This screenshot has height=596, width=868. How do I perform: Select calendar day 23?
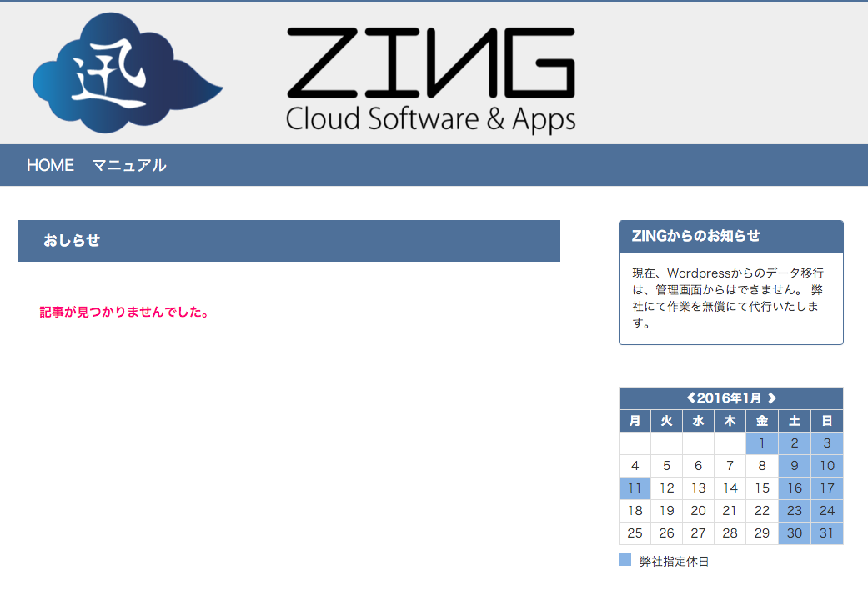[x=795, y=511]
